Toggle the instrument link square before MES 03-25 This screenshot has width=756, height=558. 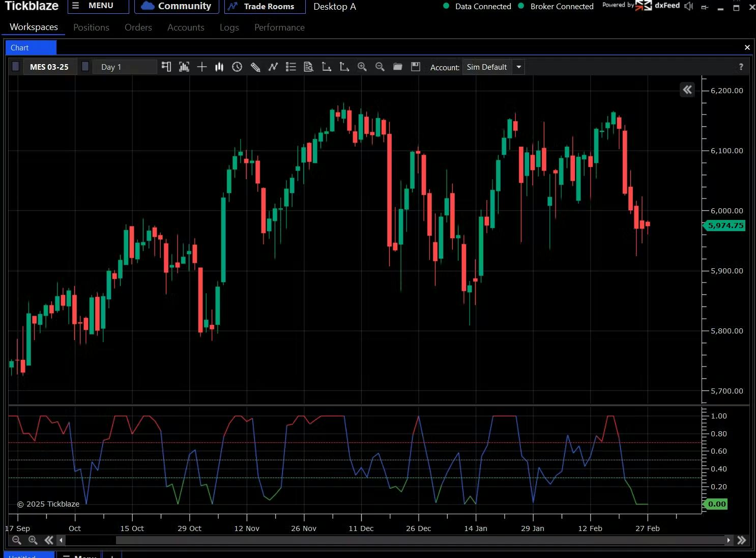click(x=15, y=66)
